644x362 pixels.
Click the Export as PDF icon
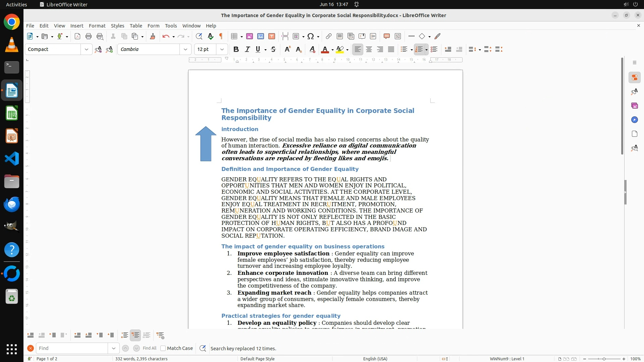point(77,36)
